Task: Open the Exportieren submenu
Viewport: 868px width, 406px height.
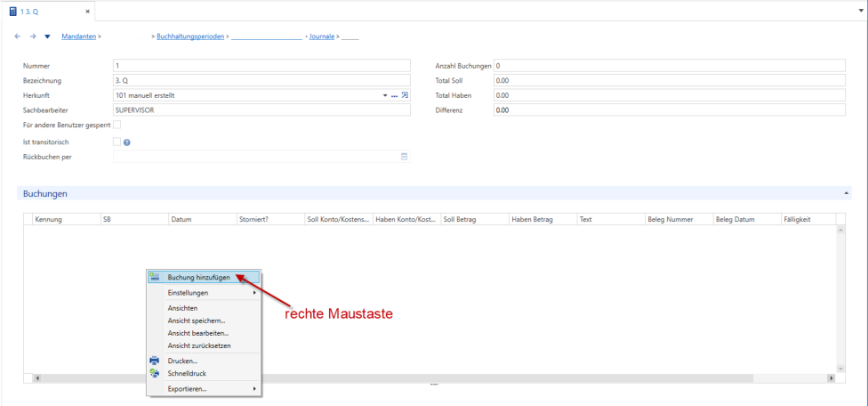Action: (204, 389)
